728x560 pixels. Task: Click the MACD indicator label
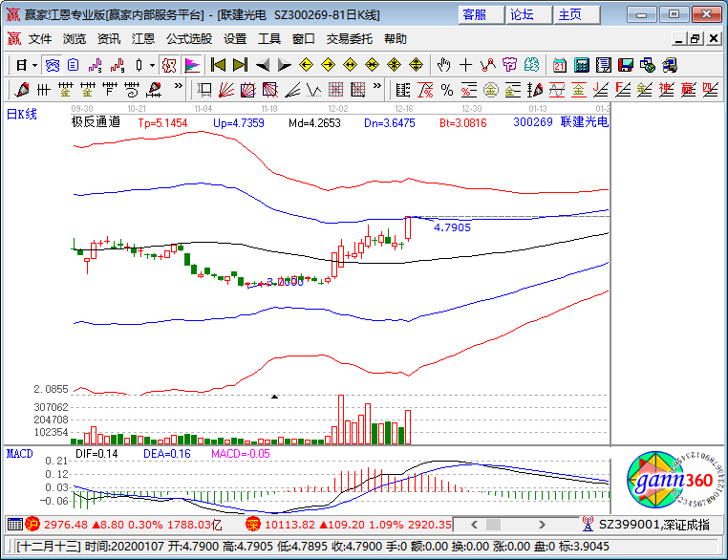(19, 454)
